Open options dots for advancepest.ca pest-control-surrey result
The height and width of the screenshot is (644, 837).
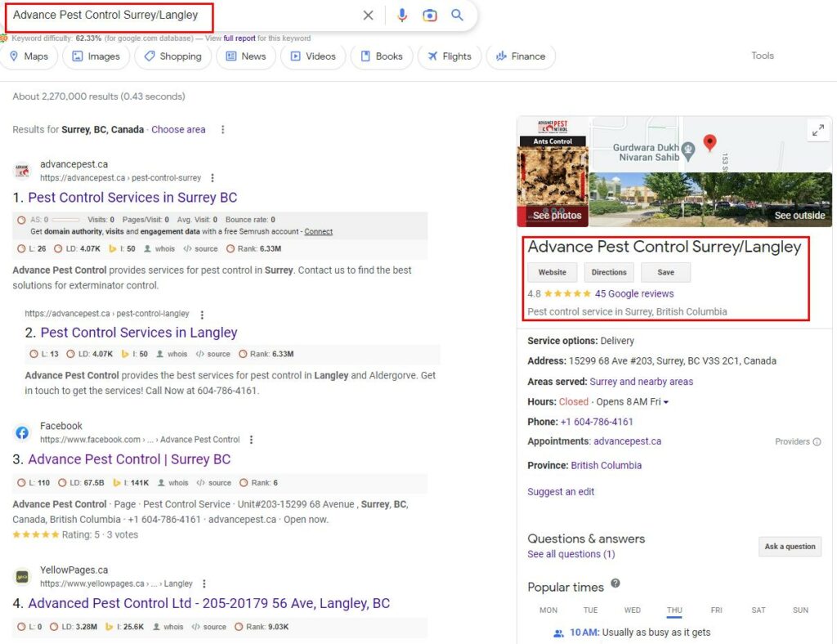[x=213, y=177]
